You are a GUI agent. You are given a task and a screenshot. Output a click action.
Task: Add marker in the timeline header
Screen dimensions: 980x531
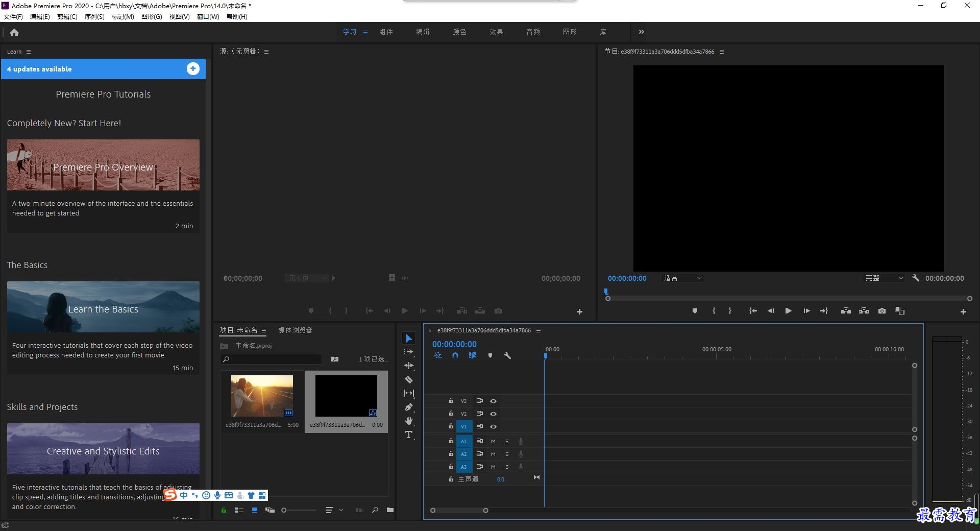point(490,355)
